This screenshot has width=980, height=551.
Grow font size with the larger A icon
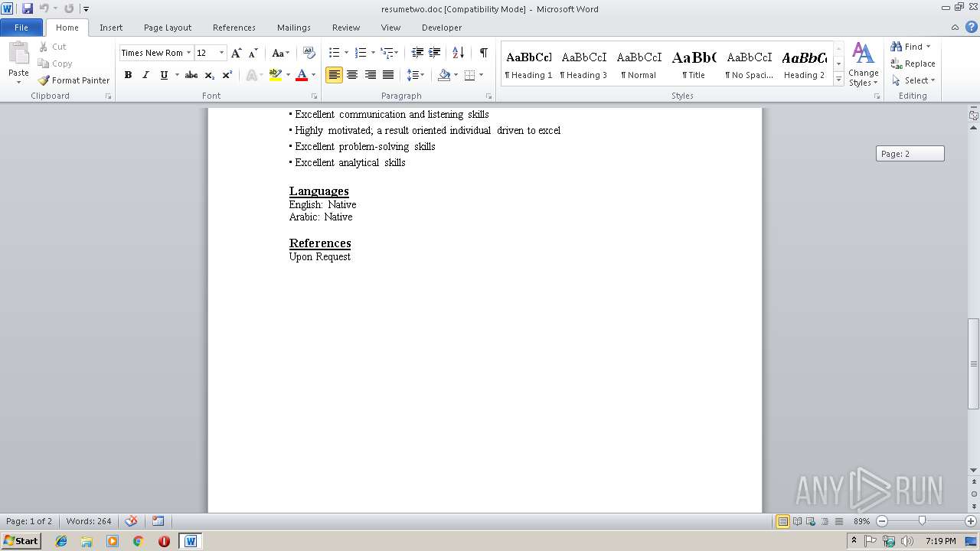(237, 53)
